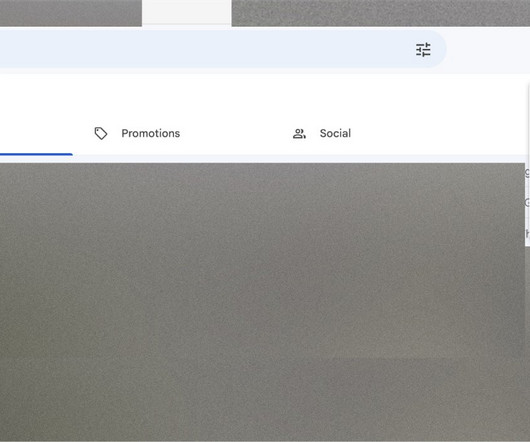Click empty toolbar area above inbox tabs
The height and width of the screenshot is (442, 530).
click(x=264, y=95)
